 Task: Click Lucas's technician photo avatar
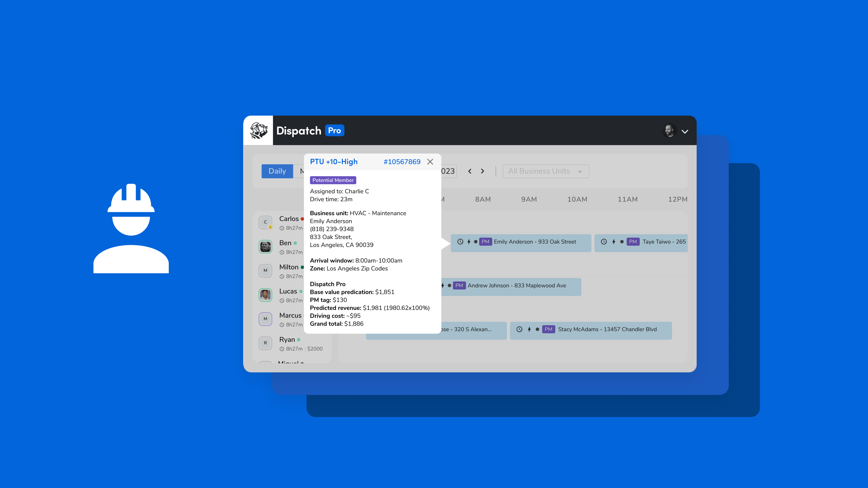[x=265, y=295]
